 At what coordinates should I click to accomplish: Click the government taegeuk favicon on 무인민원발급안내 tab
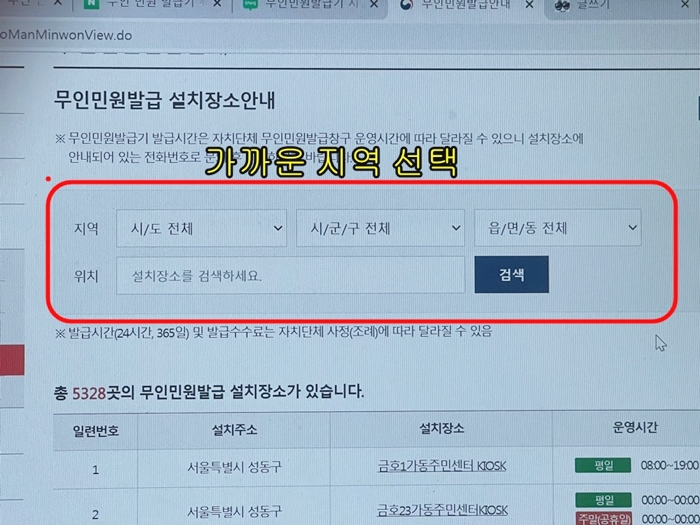[406, 5]
